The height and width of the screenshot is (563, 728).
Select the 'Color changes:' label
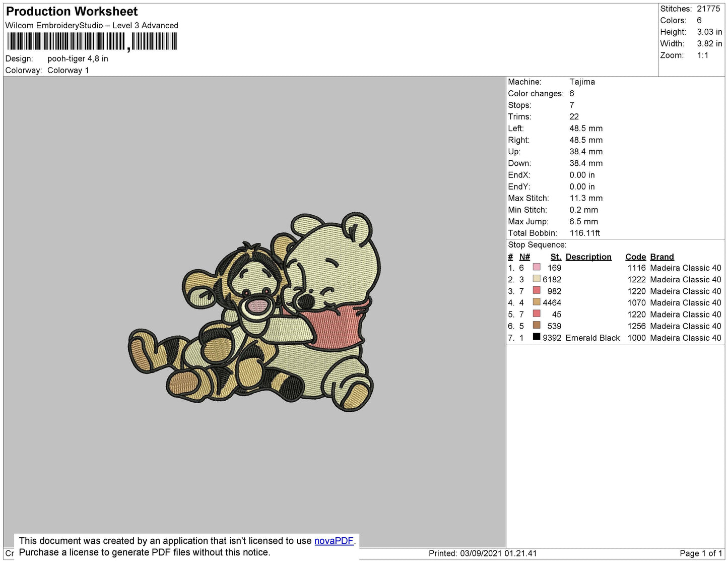(x=536, y=93)
